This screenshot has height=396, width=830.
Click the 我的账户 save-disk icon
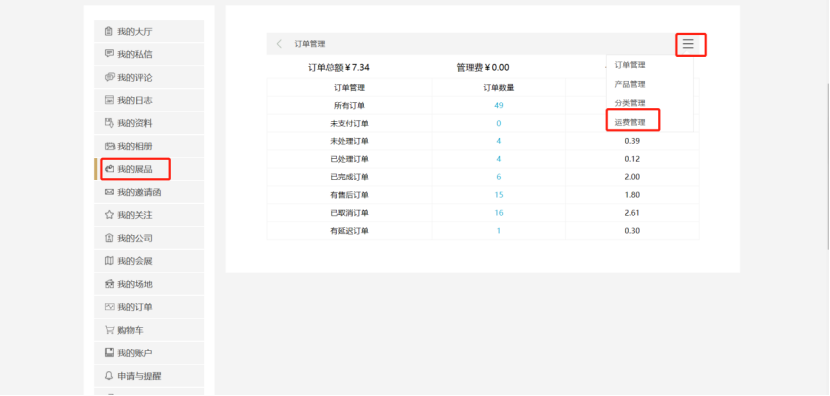point(109,353)
